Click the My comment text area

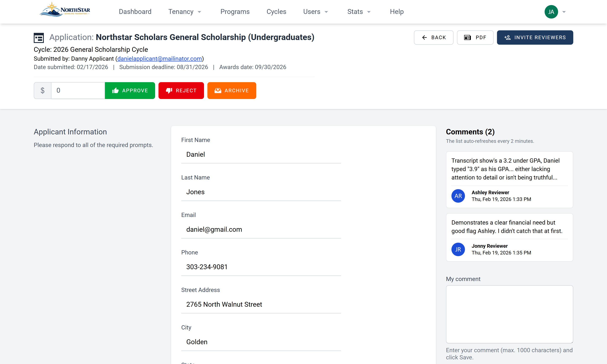point(509,314)
